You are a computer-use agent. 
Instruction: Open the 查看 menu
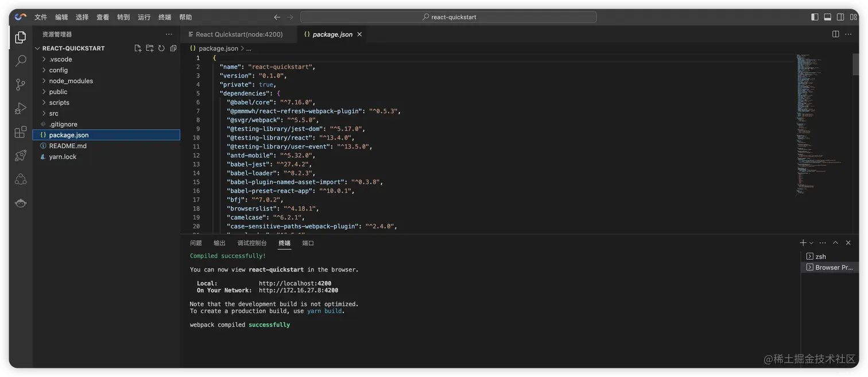click(x=103, y=17)
